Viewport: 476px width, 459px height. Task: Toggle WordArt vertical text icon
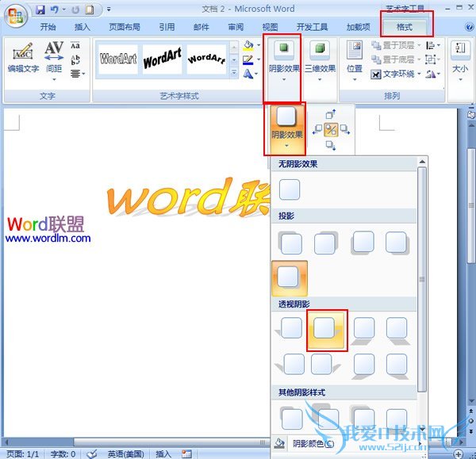[x=75, y=59]
